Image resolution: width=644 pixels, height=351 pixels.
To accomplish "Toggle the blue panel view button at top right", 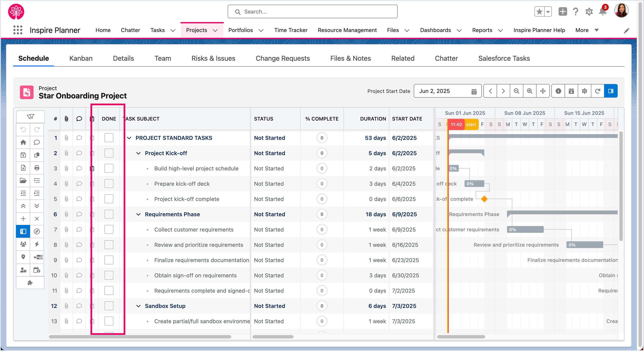I will click(611, 91).
